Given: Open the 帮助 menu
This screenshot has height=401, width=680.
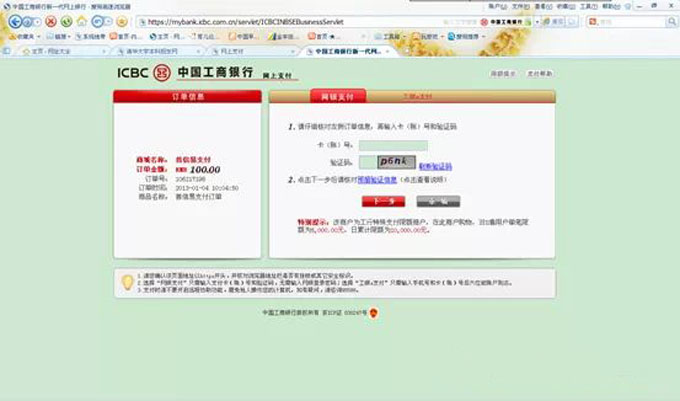Looking at the screenshot, I should (611, 7).
